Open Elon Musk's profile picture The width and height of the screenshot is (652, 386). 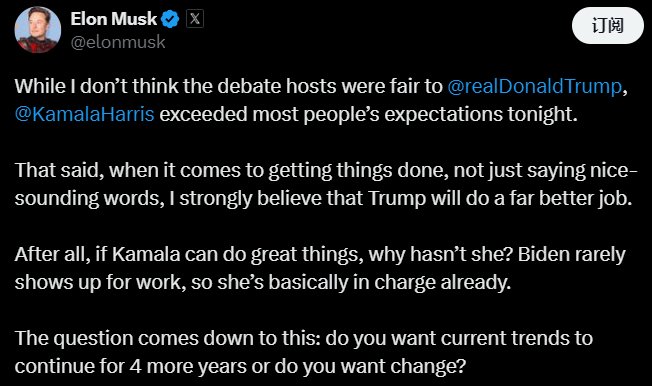pyautogui.click(x=38, y=30)
